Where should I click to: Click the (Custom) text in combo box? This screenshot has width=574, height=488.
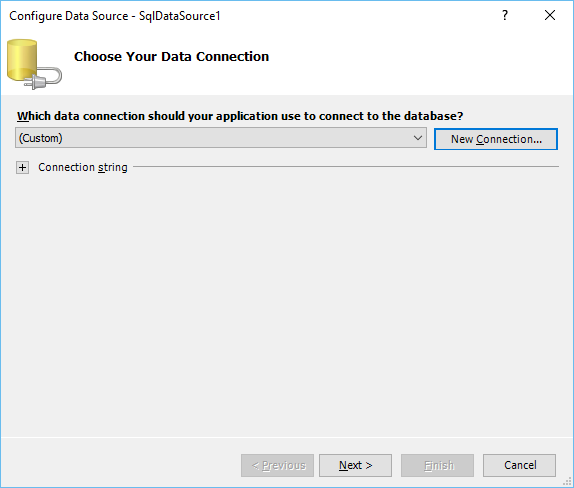click(41, 138)
